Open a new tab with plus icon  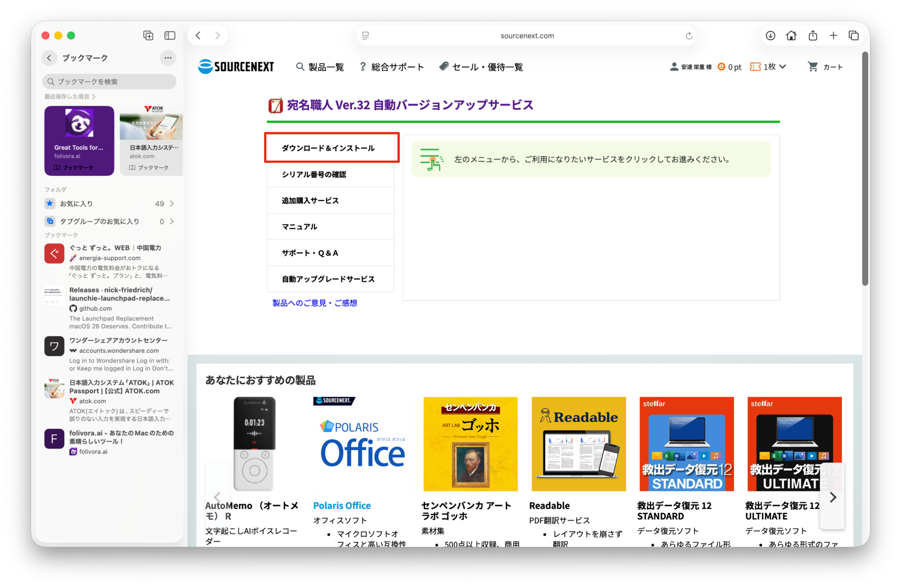point(833,36)
